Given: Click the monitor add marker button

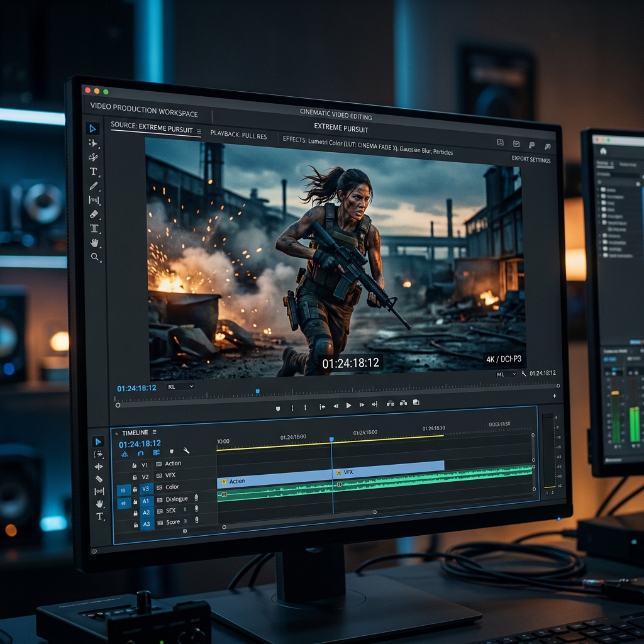Looking at the screenshot, I should point(278,408).
